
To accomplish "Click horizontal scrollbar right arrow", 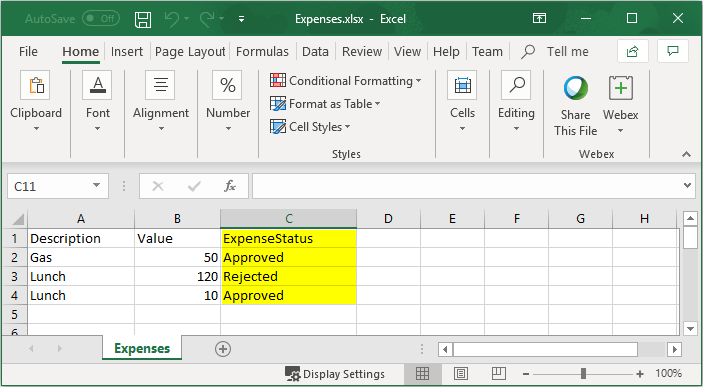I will click(x=674, y=349).
